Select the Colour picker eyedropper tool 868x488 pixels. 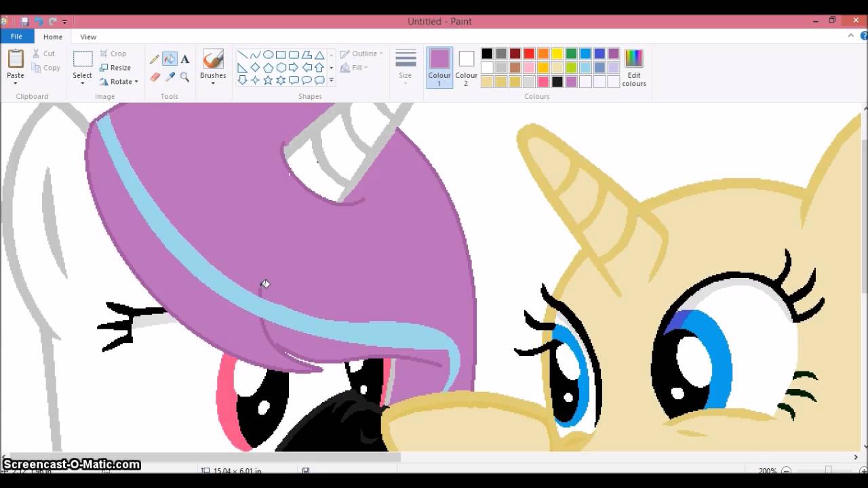tap(170, 77)
